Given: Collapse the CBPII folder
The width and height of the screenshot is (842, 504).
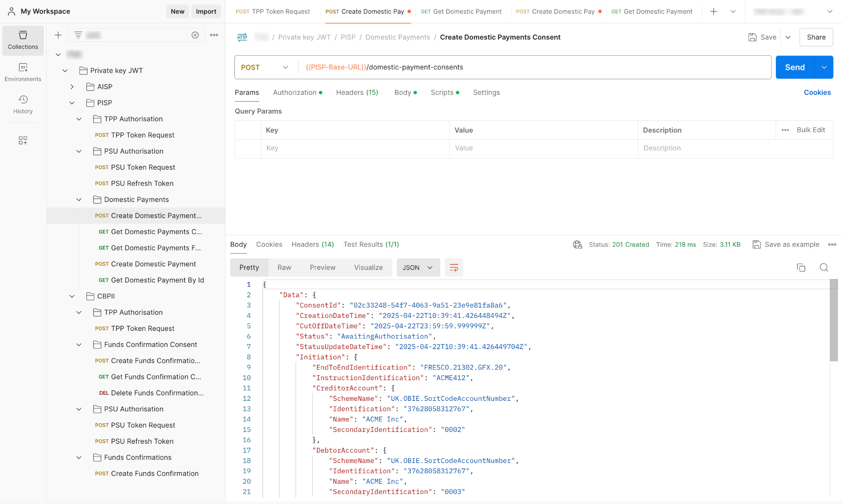Looking at the screenshot, I should click(x=72, y=296).
